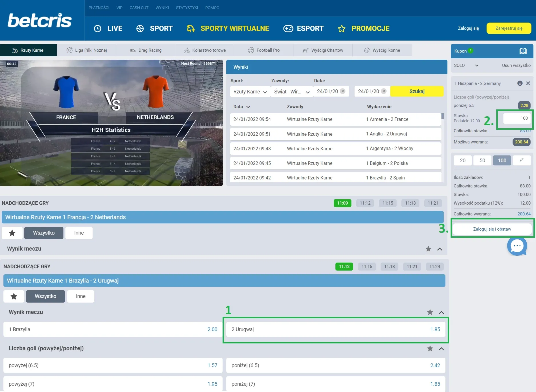The height and width of the screenshot is (392, 536).
Task: Select the 11:12 time slot in first list
Action: [365, 203]
